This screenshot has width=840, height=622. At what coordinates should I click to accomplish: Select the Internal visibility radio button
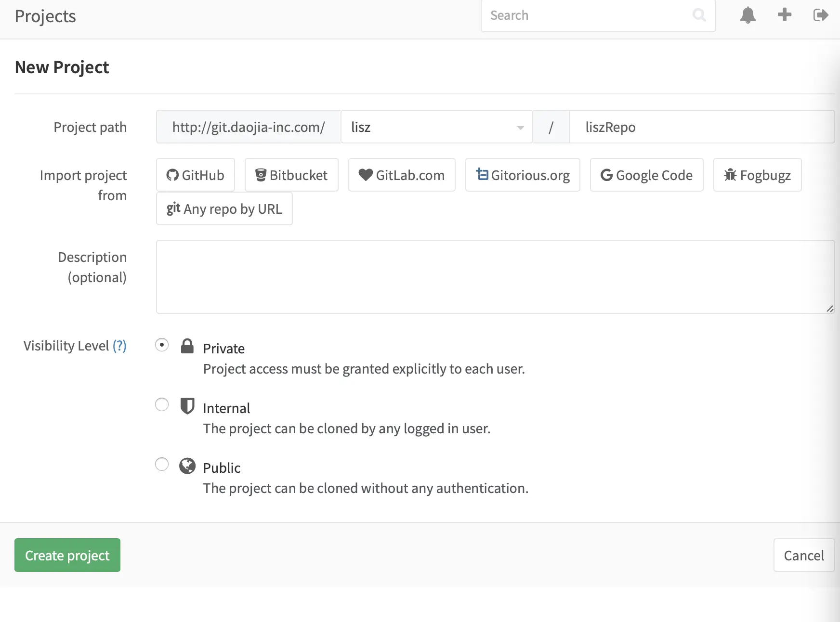(162, 405)
